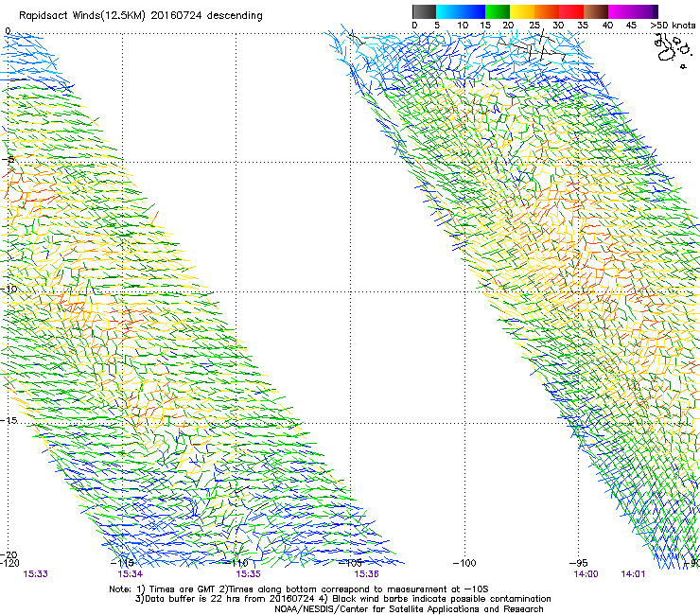
Task: Click the 'Rapidsact Winds(12.5KM) 20160724 descending' title
Action: pos(141,16)
